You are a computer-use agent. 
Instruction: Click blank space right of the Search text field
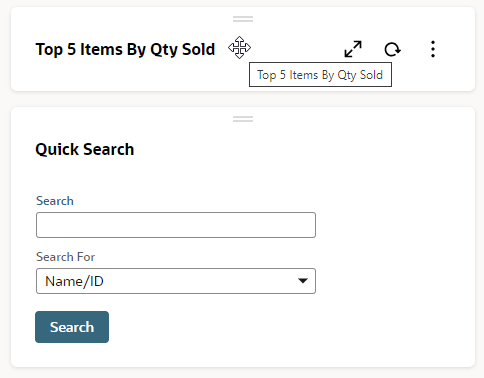[393, 225]
